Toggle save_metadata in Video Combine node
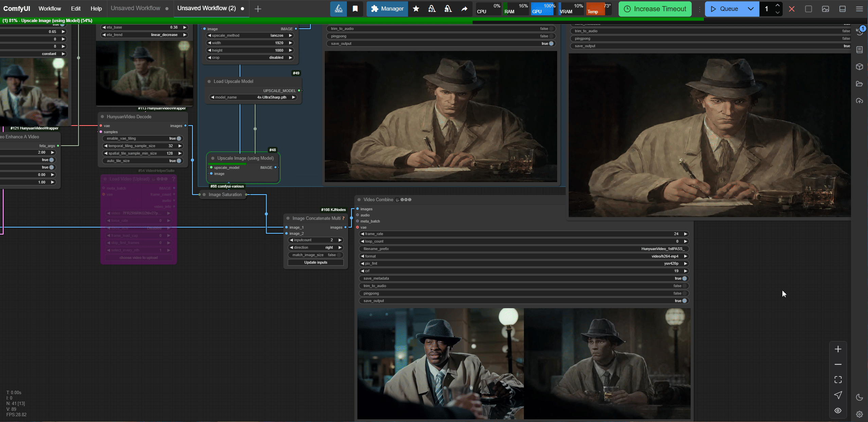The image size is (868, 422). pyautogui.click(x=684, y=278)
